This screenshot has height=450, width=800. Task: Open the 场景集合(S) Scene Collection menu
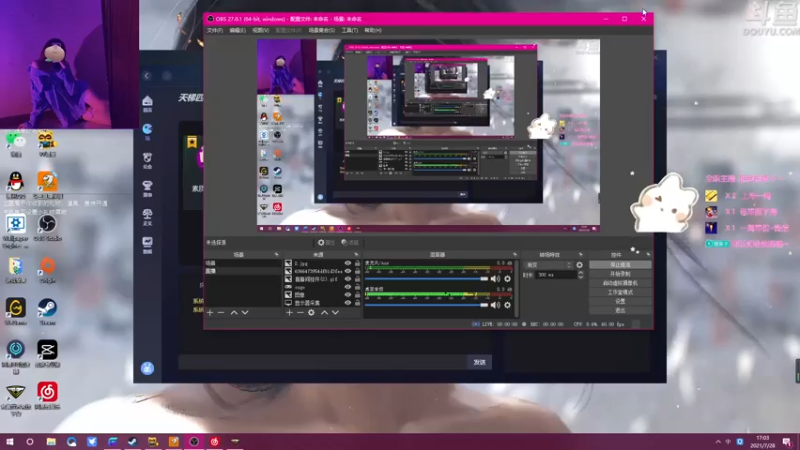(x=321, y=30)
